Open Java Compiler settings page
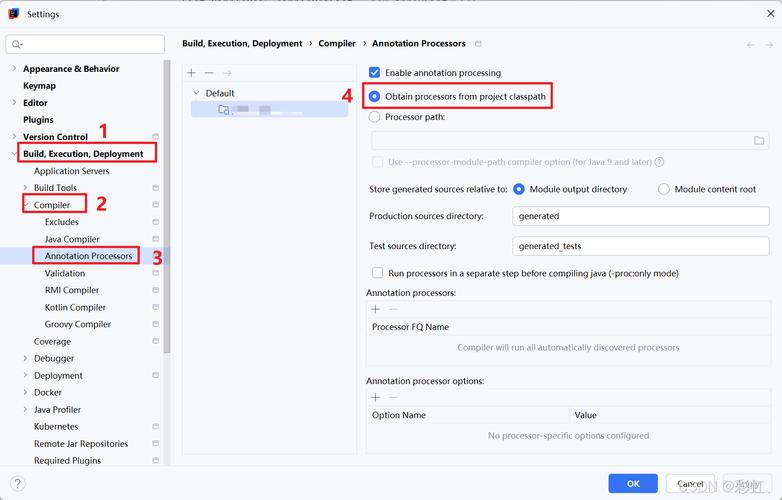The width and height of the screenshot is (782, 500). click(x=72, y=239)
